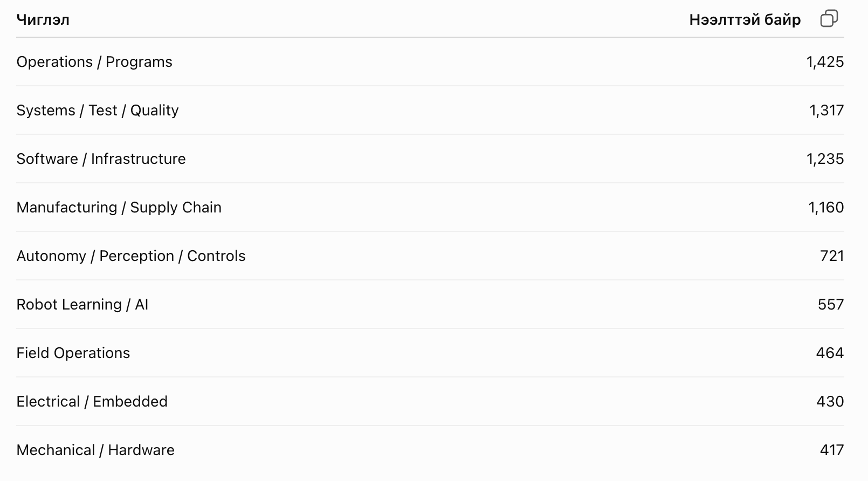Image resolution: width=868 pixels, height=481 pixels.
Task: Click the 1,317 openings value
Action: click(x=826, y=111)
